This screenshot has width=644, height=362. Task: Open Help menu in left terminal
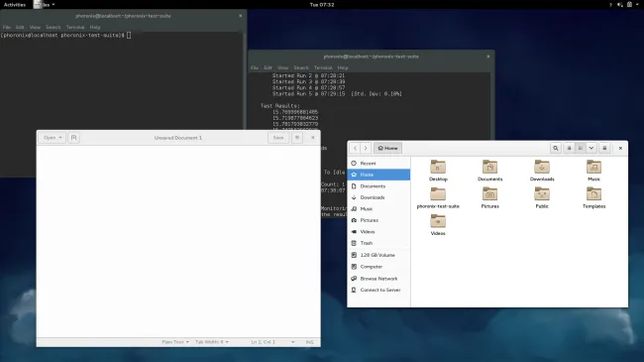pyautogui.click(x=95, y=27)
